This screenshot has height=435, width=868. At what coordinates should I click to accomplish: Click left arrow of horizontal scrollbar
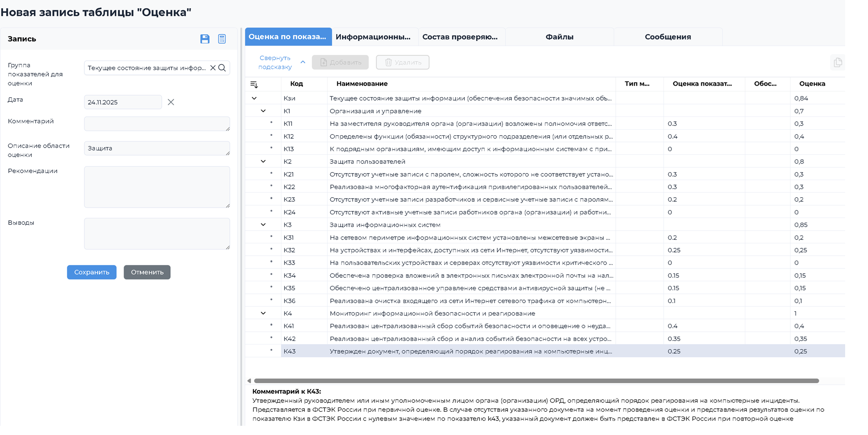[249, 381]
